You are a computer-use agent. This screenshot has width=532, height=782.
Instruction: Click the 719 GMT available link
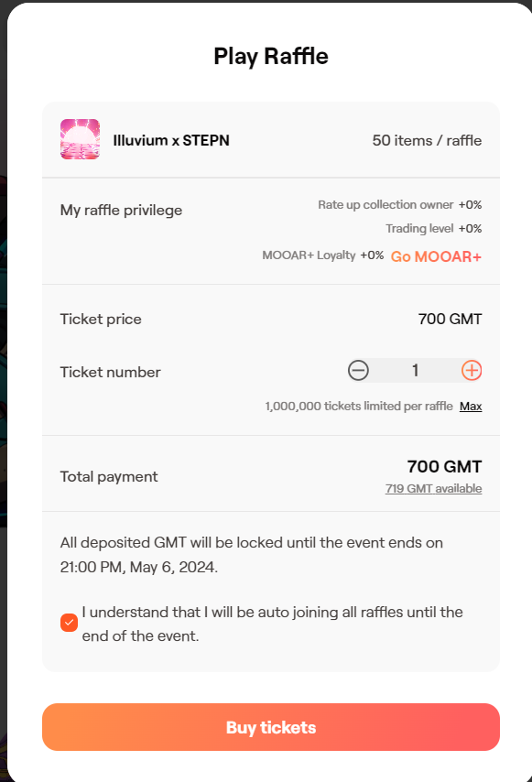pos(433,489)
